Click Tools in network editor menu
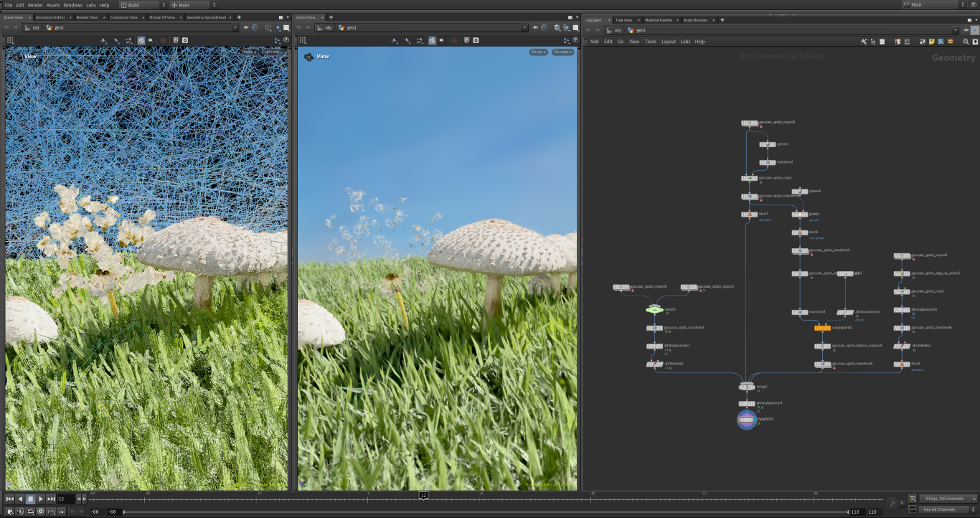The height and width of the screenshot is (518, 980). coord(650,42)
